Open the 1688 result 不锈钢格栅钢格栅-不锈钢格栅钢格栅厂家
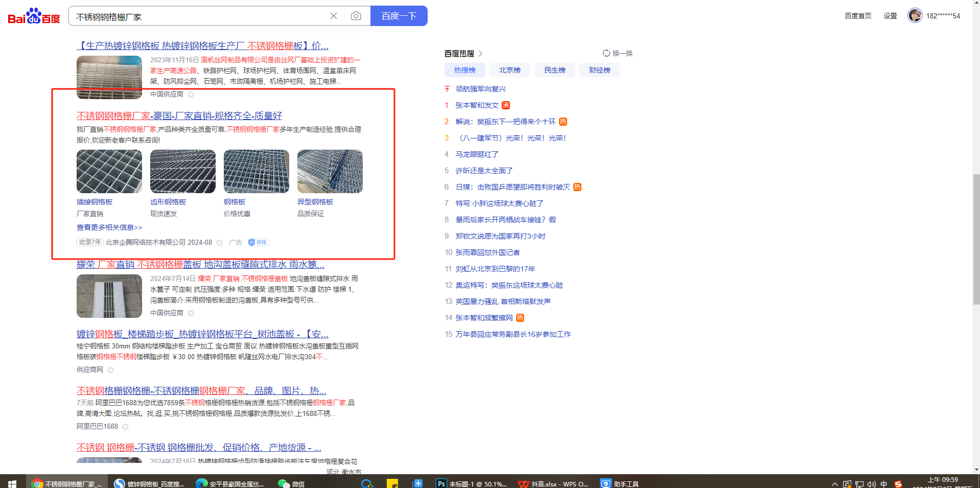 point(201,390)
